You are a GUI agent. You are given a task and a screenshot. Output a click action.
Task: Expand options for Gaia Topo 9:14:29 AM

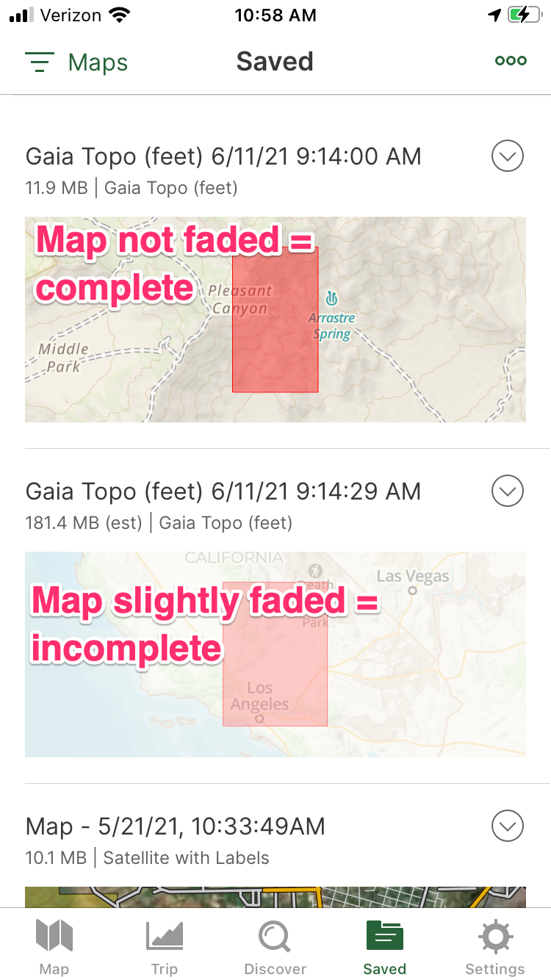[x=508, y=491]
